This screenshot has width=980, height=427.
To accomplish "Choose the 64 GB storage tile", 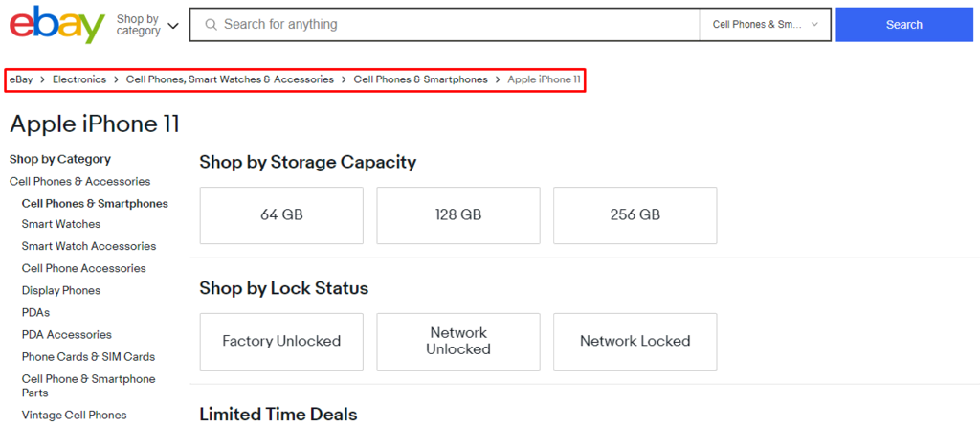I will (x=281, y=215).
